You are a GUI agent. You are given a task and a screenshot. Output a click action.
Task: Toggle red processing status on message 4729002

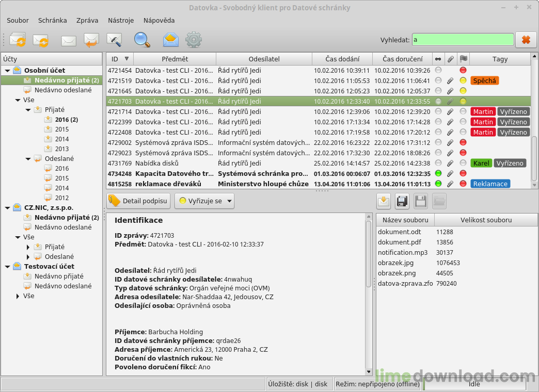click(463, 142)
